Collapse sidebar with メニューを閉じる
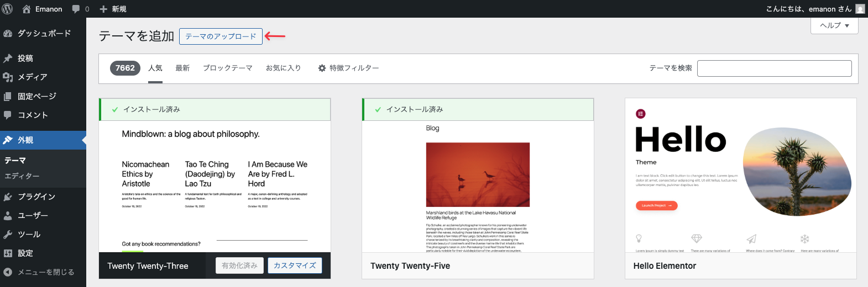This screenshot has width=868, height=287. tap(45, 272)
